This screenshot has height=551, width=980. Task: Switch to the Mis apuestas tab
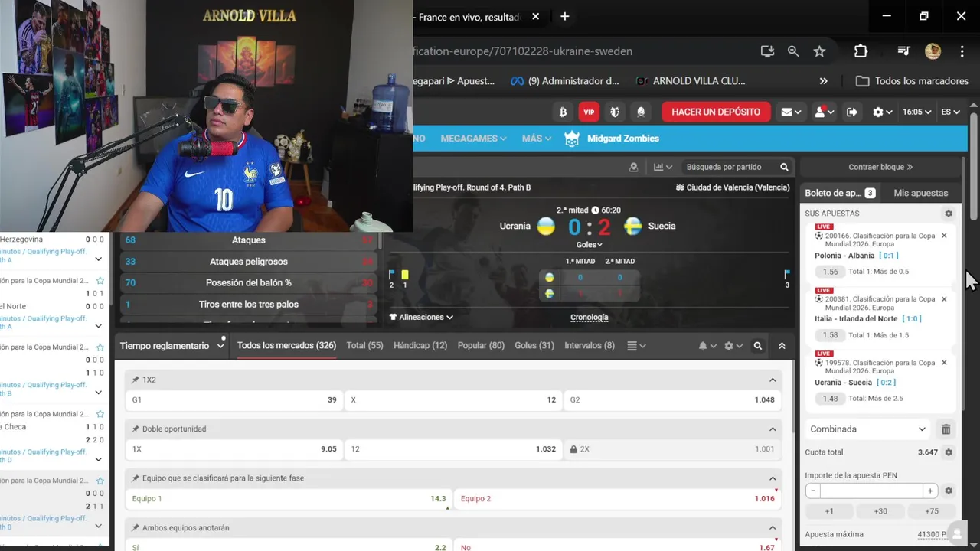[920, 193]
